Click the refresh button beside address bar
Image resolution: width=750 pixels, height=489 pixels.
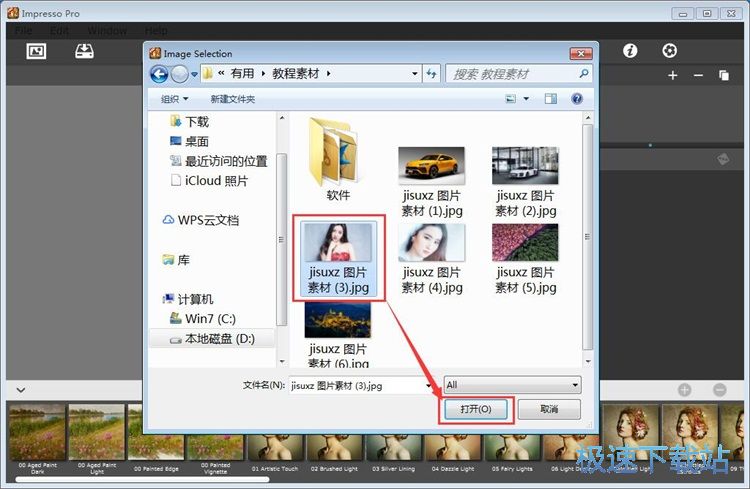tap(431, 74)
